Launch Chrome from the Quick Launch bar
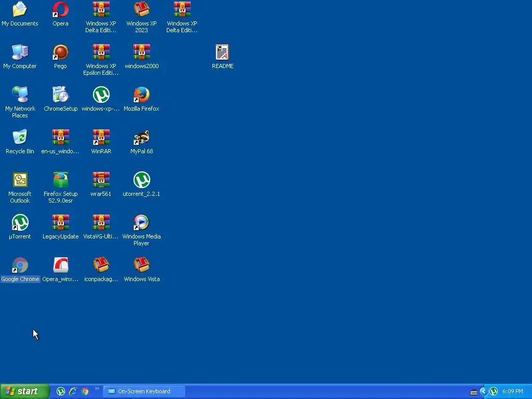532x399 pixels. tap(85, 391)
